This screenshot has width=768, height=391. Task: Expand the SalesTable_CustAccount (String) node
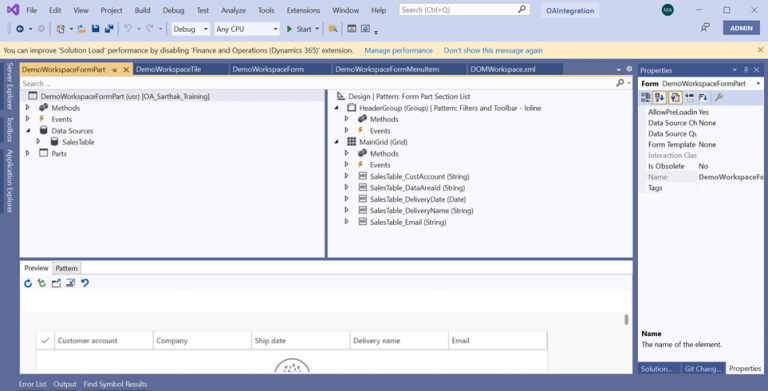[347, 176]
